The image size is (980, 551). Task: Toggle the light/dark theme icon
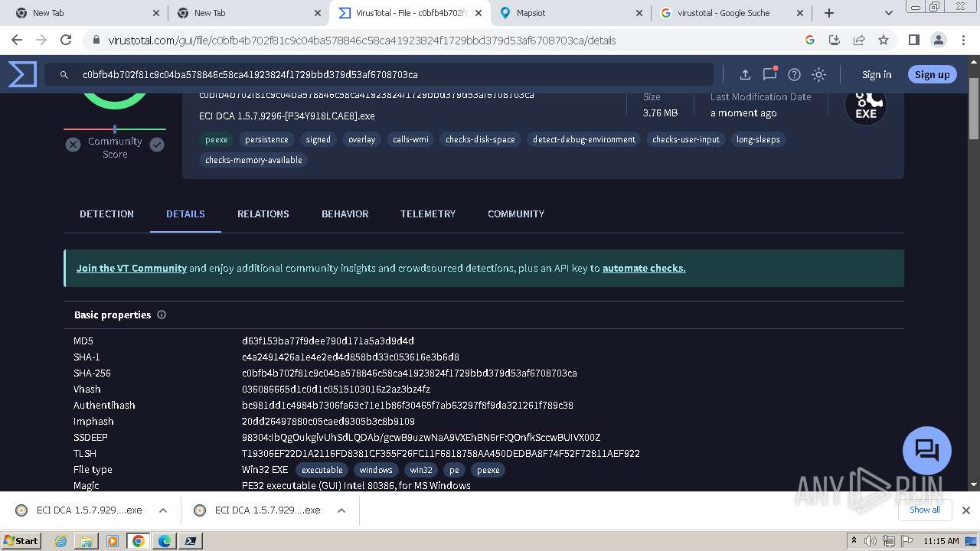click(818, 74)
